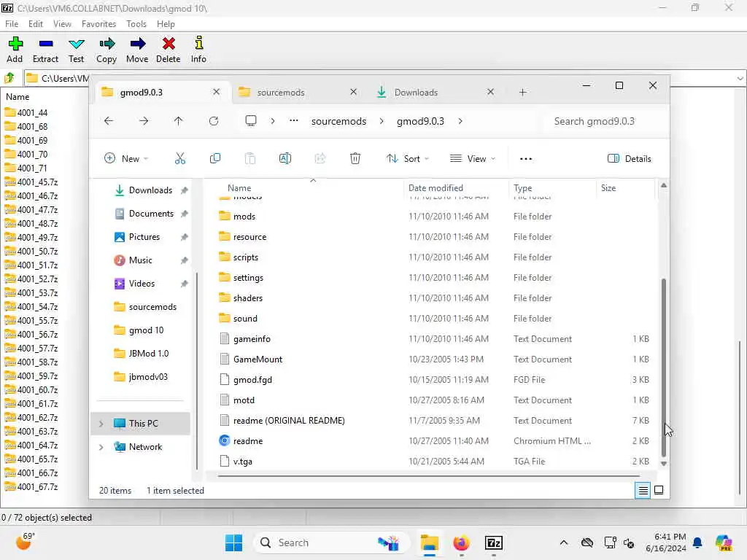Image resolution: width=747 pixels, height=560 pixels.
Task: Show hidden system tray icons
Action: 564,542
